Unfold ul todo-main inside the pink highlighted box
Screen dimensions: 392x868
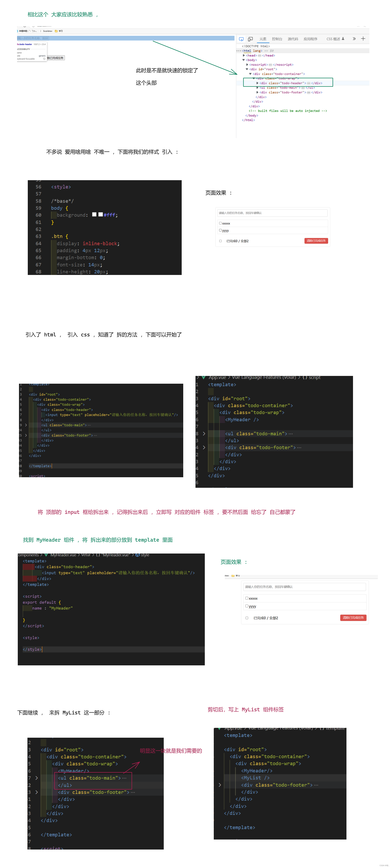(x=37, y=778)
